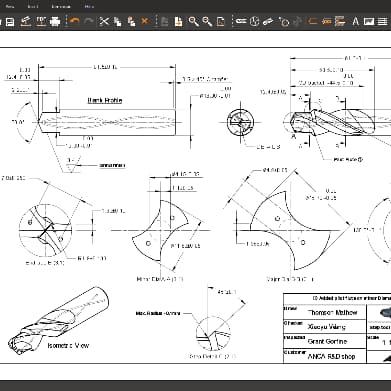Image resolution: width=391 pixels, height=391 pixels.
Task: Click the Cut scissors icon
Action: coord(104,21)
